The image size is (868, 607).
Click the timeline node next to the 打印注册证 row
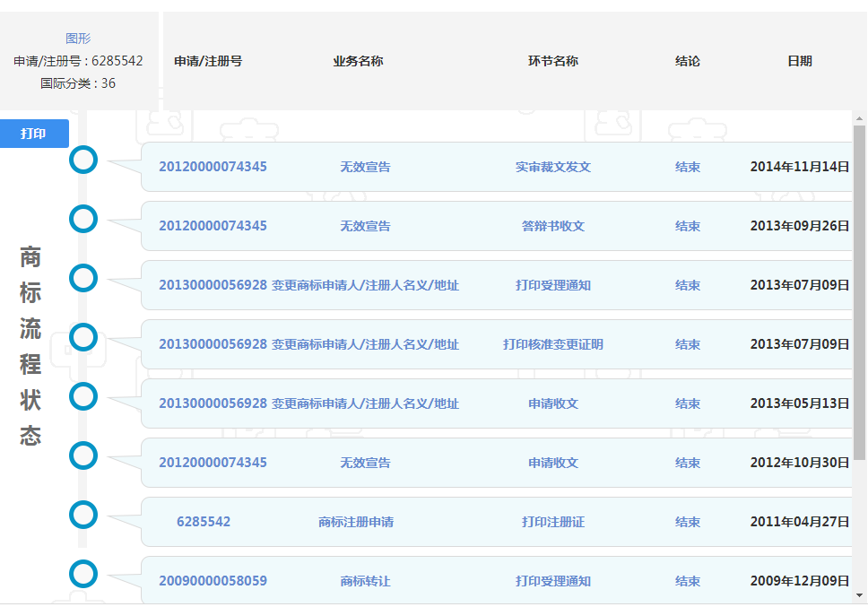[x=82, y=514]
